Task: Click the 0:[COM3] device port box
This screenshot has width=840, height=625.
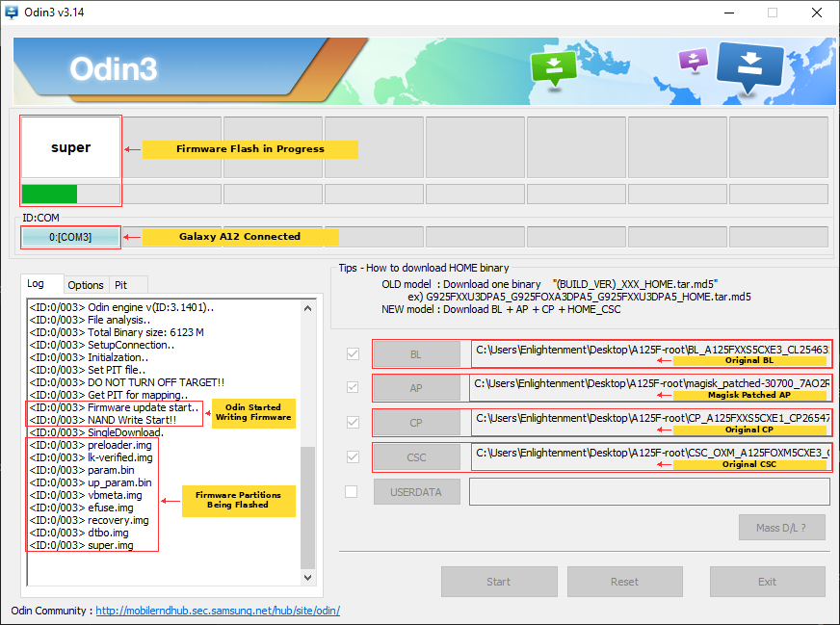Action: [x=70, y=237]
